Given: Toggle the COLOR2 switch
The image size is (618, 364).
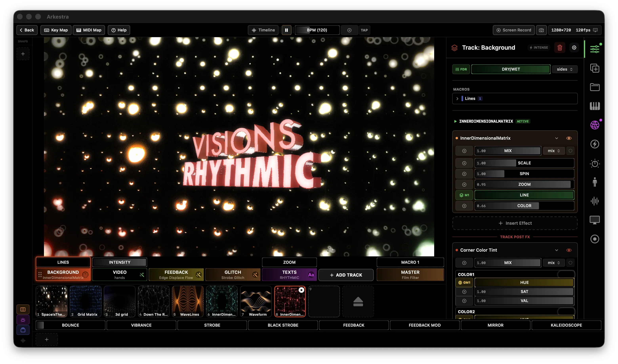Looking at the screenshot, I should [x=566, y=312].
